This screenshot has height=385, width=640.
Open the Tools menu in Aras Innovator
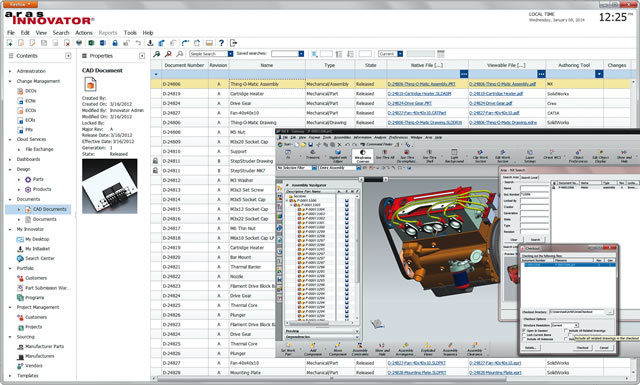coord(130,33)
